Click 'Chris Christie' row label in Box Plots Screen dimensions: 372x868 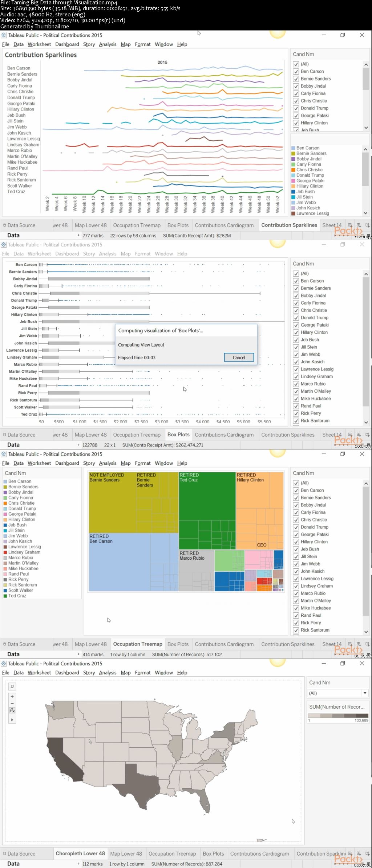pyautogui.click(x=24, y=293)
